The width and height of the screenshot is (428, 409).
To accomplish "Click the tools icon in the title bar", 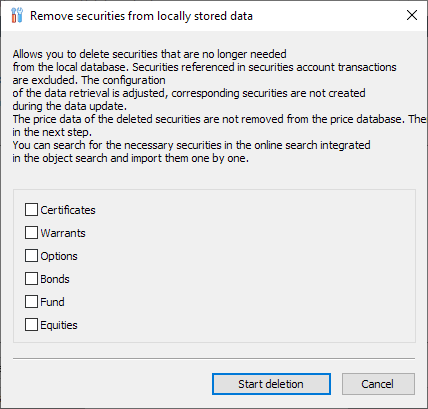I will 17,15.
